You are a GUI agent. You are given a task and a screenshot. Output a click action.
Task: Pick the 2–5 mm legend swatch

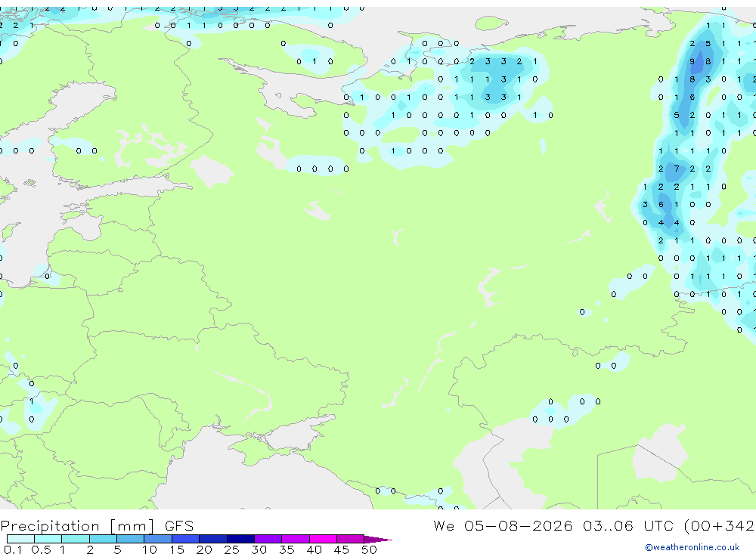tap(103, 539)
